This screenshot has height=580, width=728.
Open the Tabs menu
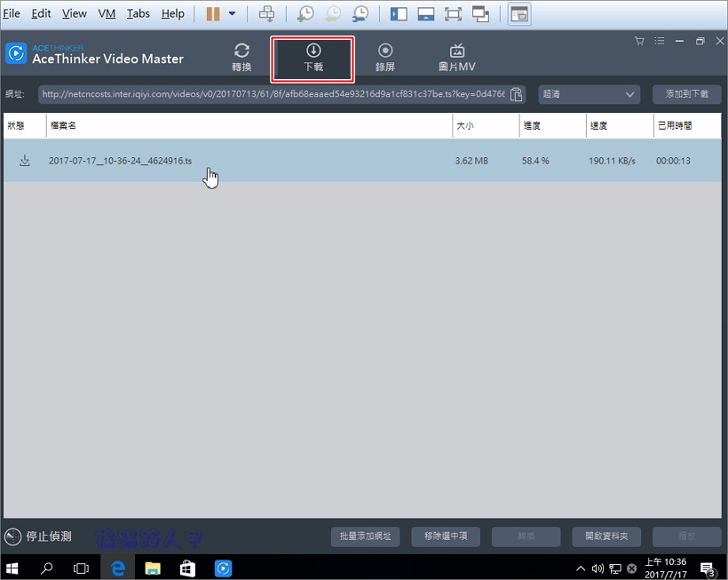tap(138, 13)
